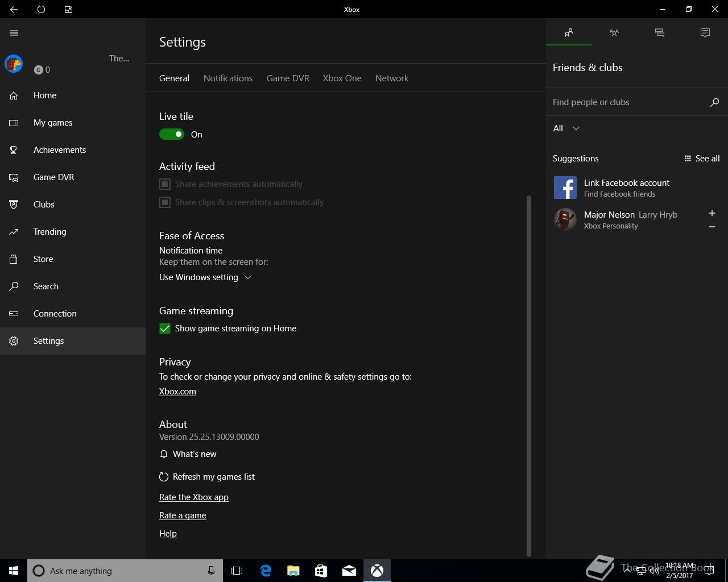728x582 pixels.
Task: Click the refresh icon in title bar
Action: 41,9
